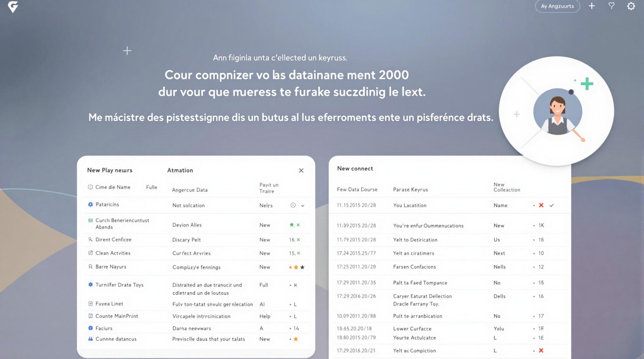This screenshot has width=644, height=359.
Task: Click the orange star in Cunnne datancus row
Action: (x=296, y=339)
